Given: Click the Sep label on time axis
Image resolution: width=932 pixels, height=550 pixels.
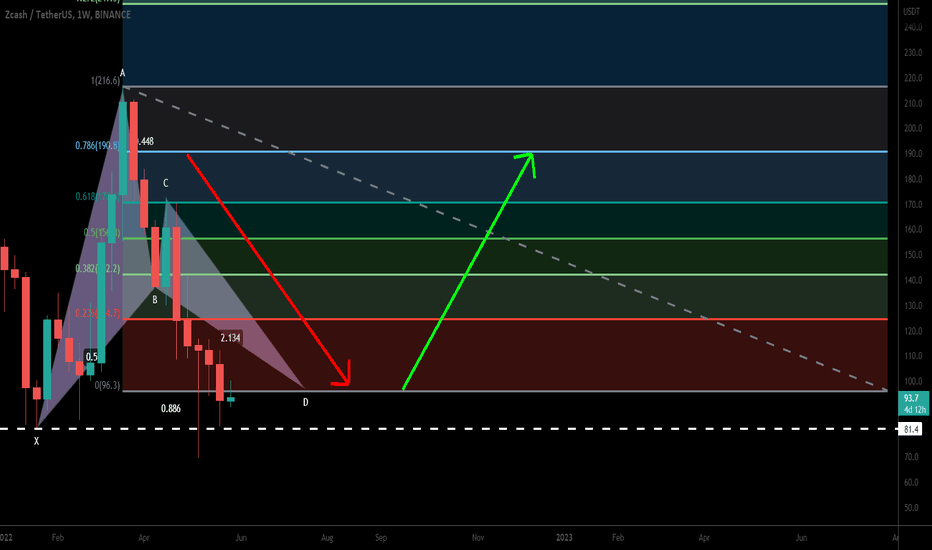Looking at the screenshot, I should coord(381,538).
